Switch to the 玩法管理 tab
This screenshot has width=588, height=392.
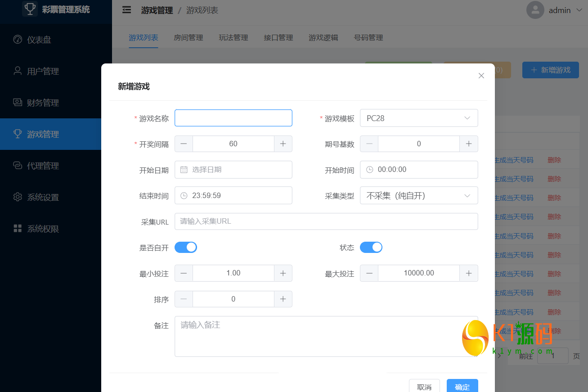(x=233, y=37)
